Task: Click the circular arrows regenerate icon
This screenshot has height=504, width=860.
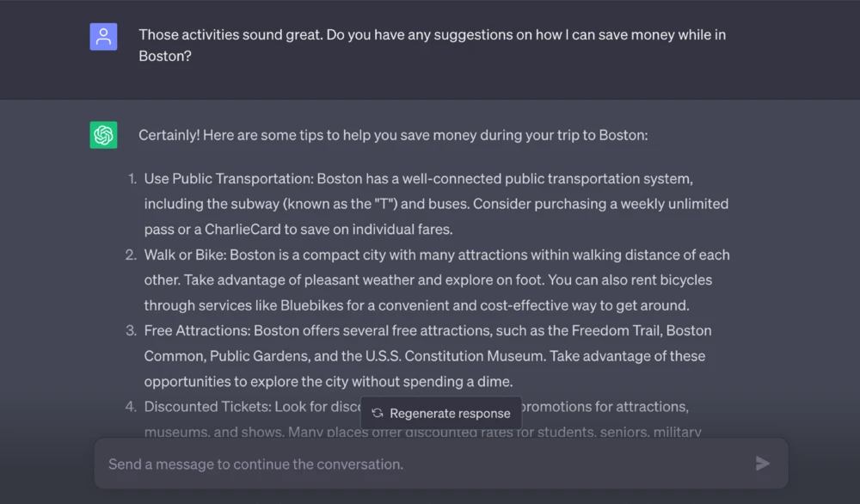Action: (x=377, y=414)
